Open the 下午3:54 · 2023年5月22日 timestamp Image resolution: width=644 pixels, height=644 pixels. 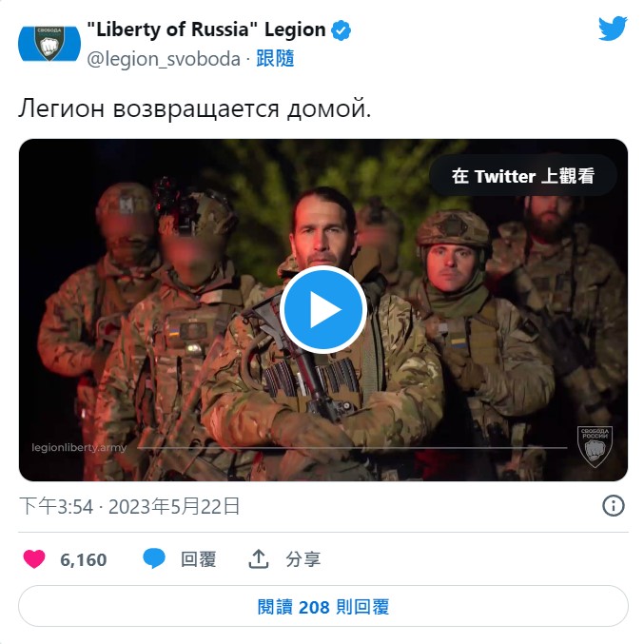pos(129,506)
